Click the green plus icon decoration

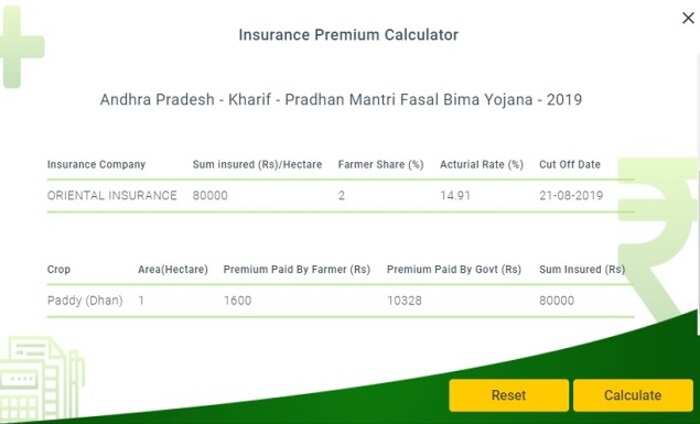[19, 47]
